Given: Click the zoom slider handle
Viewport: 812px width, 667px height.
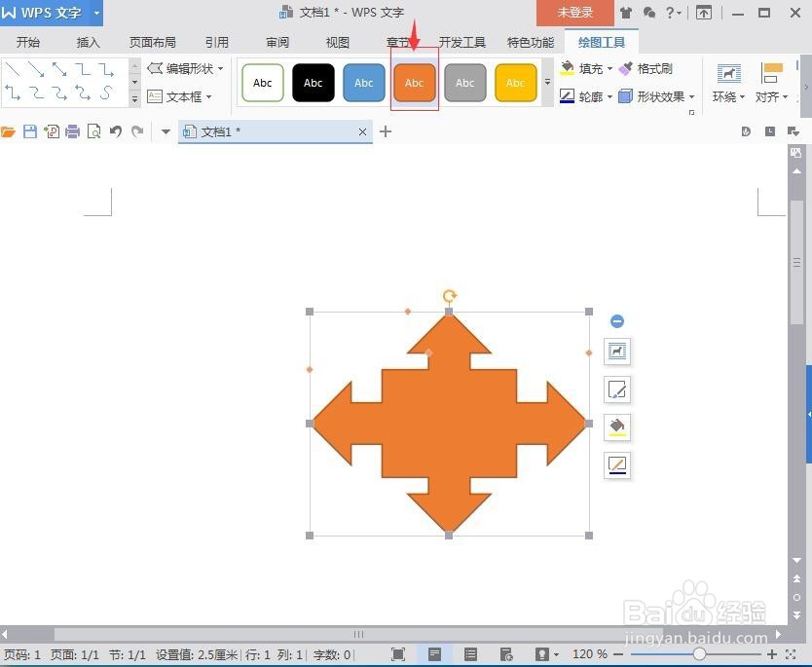Looking at the screenshot, I should coord(699,654).
